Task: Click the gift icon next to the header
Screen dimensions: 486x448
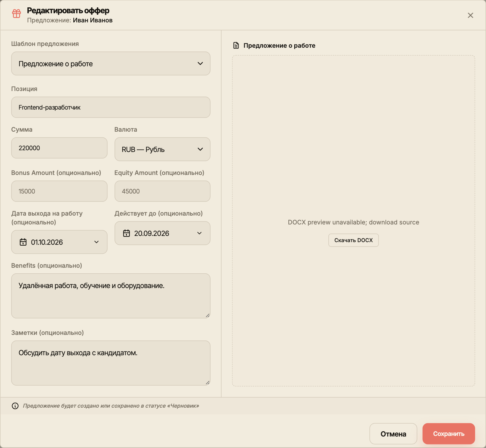Action: [16, 14]
